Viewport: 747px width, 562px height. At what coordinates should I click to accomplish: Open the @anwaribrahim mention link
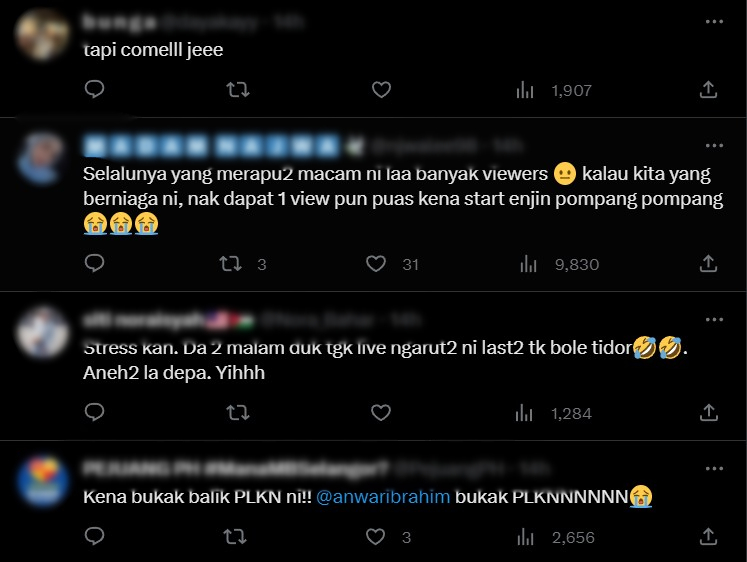[x=383, y=497]
